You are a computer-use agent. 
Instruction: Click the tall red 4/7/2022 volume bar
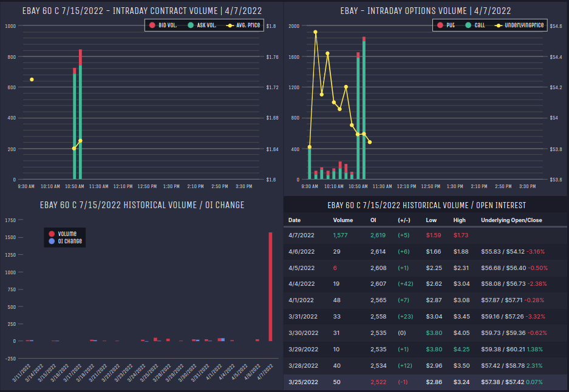270,286
